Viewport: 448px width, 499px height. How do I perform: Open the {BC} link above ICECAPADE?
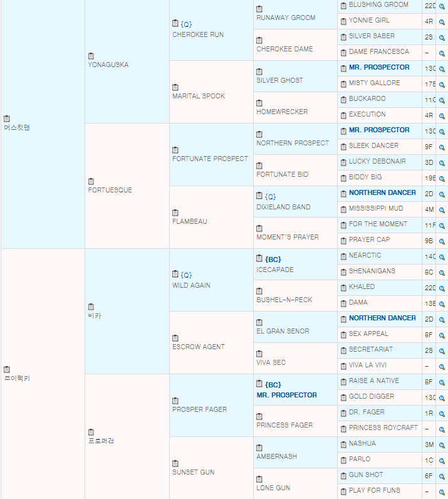(x=273, y=258)
